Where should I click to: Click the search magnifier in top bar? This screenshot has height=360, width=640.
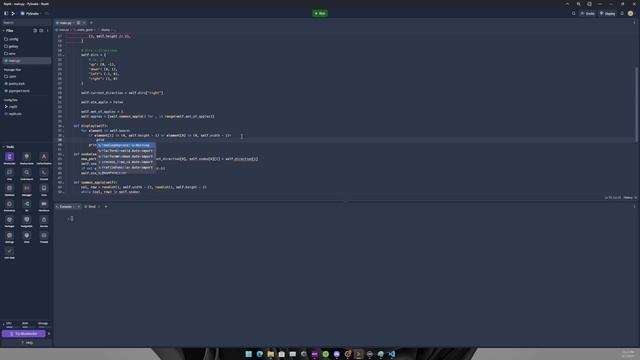pyautogui.click(x=573, y=13)
